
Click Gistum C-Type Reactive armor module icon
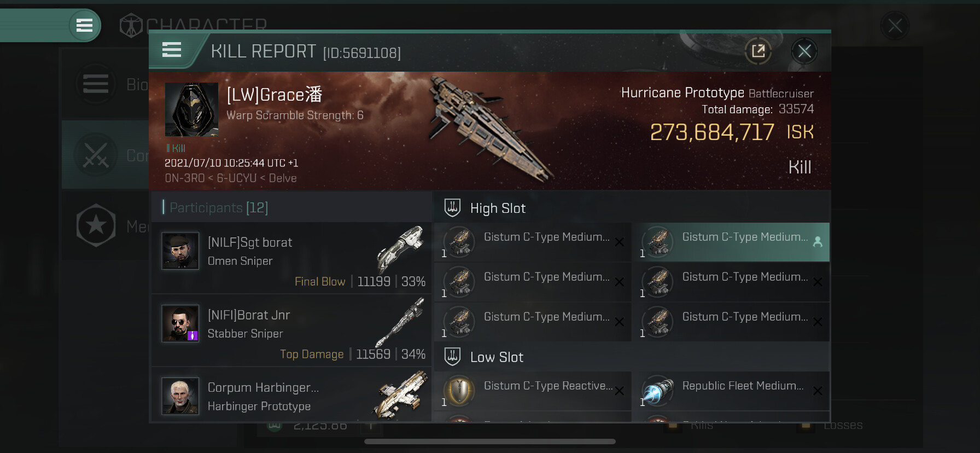459,391
